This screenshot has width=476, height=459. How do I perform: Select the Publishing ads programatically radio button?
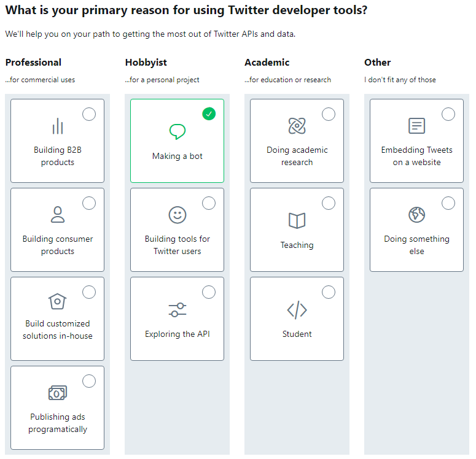[x=89, y=381]
